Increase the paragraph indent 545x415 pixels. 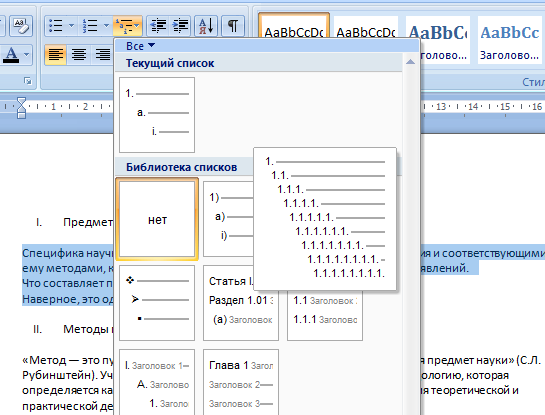(180, 26)
